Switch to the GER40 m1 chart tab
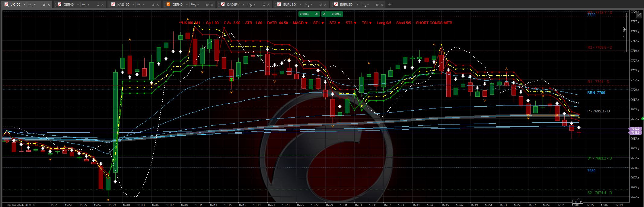The height and width of the screenshot is (207, 644). (80, 5)
